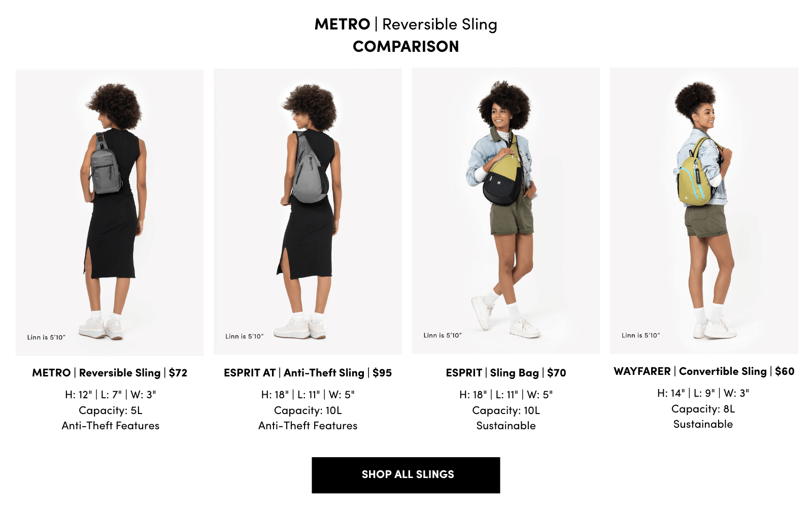Click the WAYFARER dimensions H: 14" L: 9" W: 3"

click(703, 393)
